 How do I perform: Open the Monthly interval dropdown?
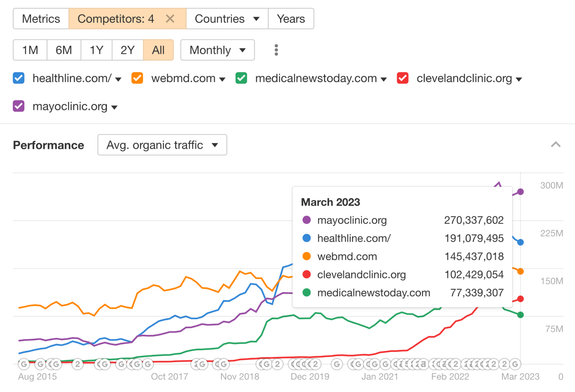(217, 50)
